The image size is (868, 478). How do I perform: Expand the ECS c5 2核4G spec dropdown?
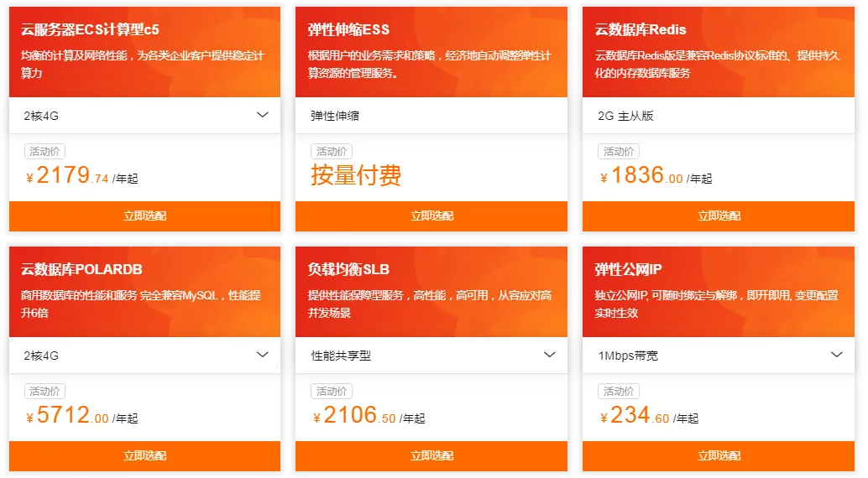tap(144, 116)
